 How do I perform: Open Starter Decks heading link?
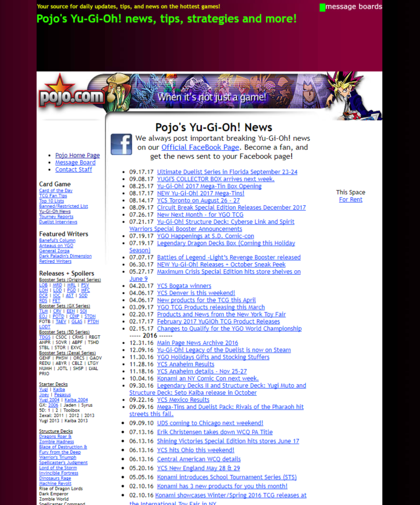(x=53, y=384)
